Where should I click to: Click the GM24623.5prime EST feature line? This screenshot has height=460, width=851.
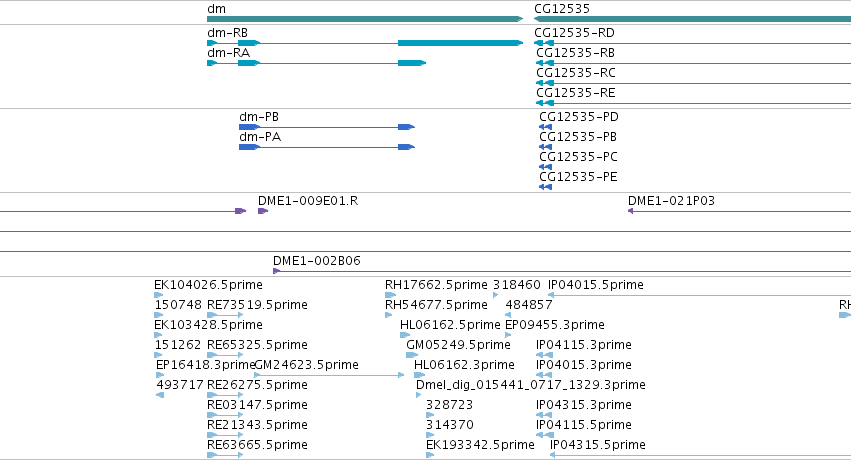click(x=329, y=375)
